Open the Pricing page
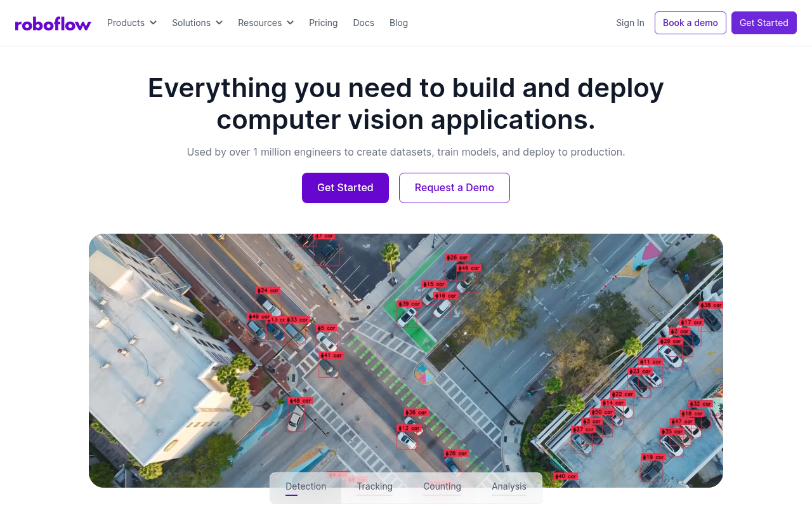812x508 pixels. point(324,23)
